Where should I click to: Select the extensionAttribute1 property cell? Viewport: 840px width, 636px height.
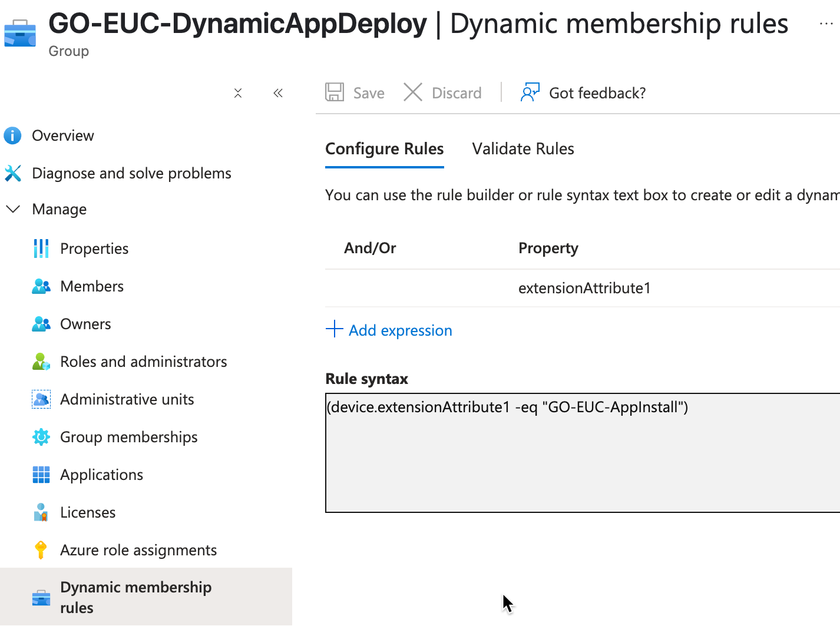pos(584,288)
